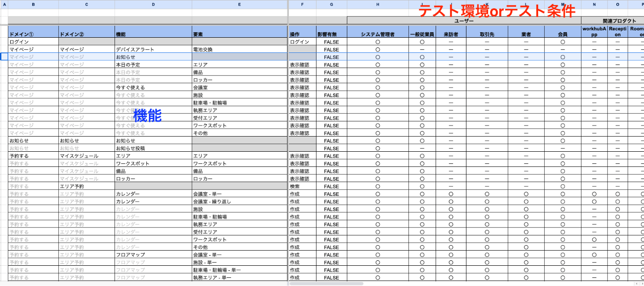Select black 本日の予定 cell in エリア row

pos(153,65)
